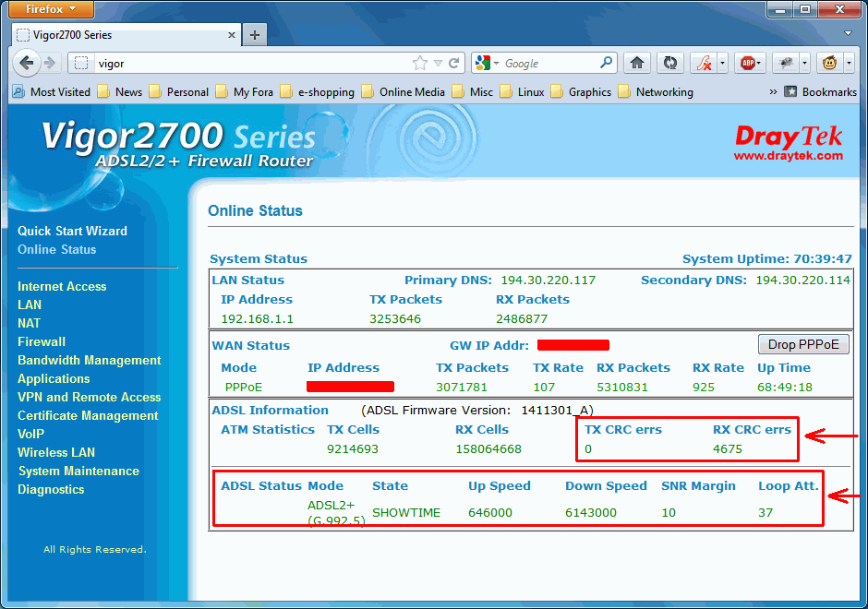
Task: Open Firewall sidebar menu
Action: 42,341
